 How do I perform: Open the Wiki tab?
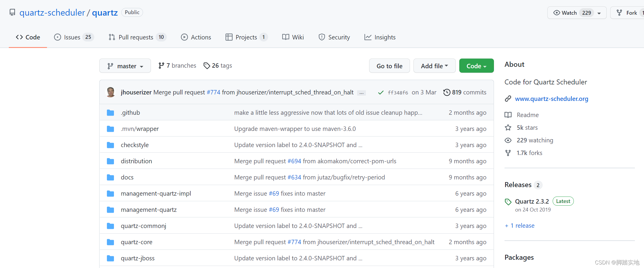pos(293,37)
